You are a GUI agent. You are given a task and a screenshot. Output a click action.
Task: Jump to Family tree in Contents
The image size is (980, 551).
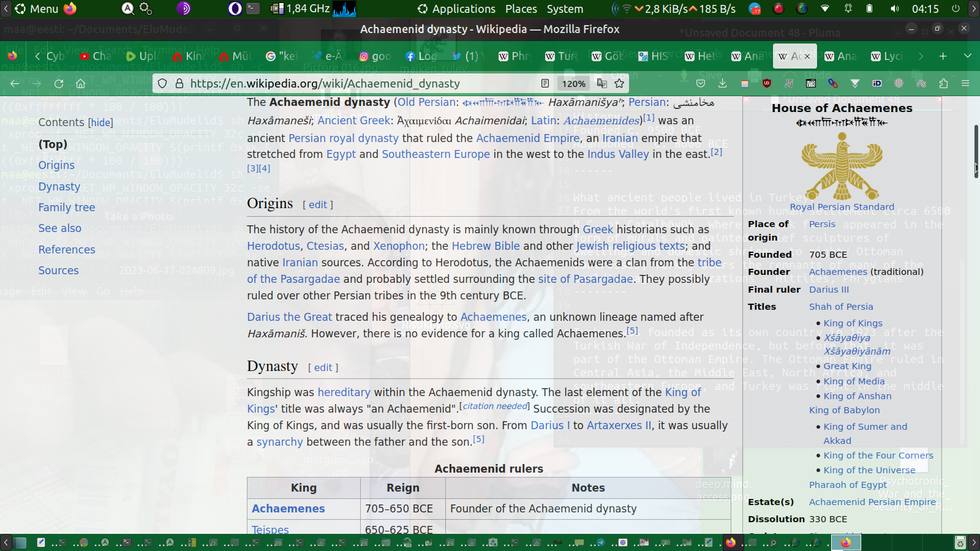(67, 208)
